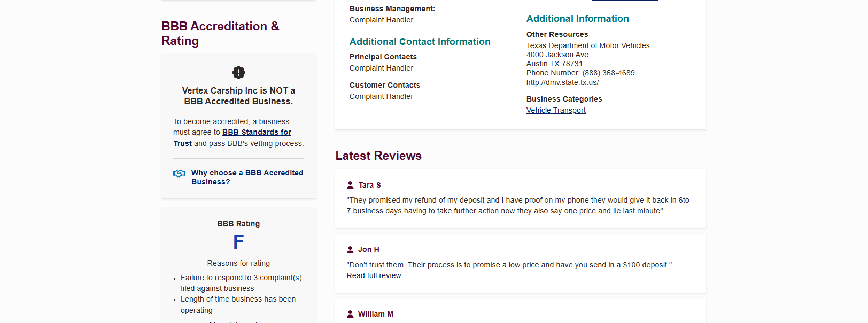Open the BBB Standards for Trust link
Screen dimensions: 868x323
click(232, 137)
